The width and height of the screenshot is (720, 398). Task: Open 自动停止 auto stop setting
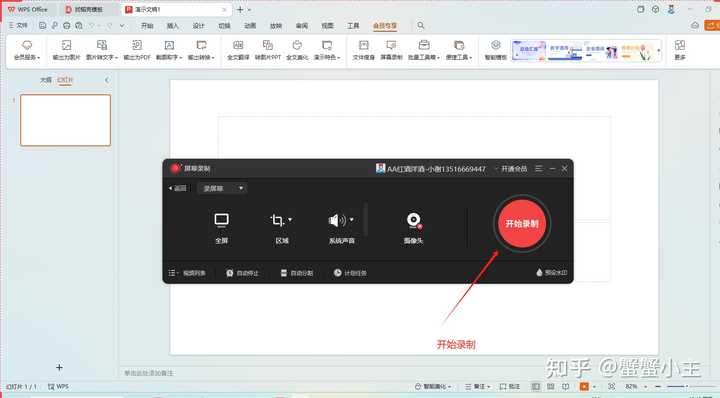click(x=242, y=273)
